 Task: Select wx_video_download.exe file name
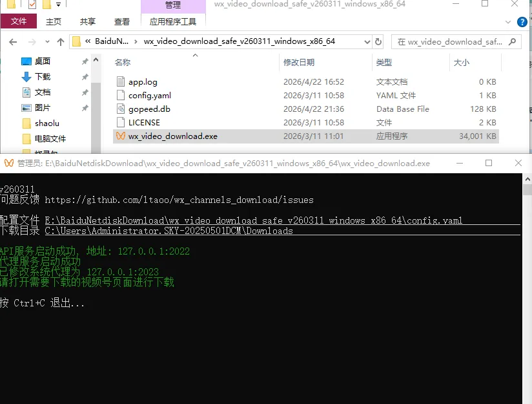click(172, 136)
